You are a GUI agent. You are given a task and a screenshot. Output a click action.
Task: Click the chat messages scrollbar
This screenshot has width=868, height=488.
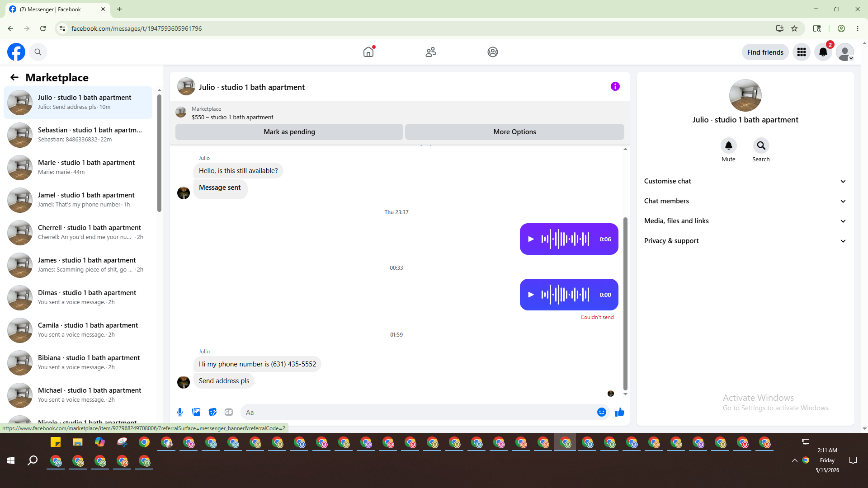coord(625,304)
